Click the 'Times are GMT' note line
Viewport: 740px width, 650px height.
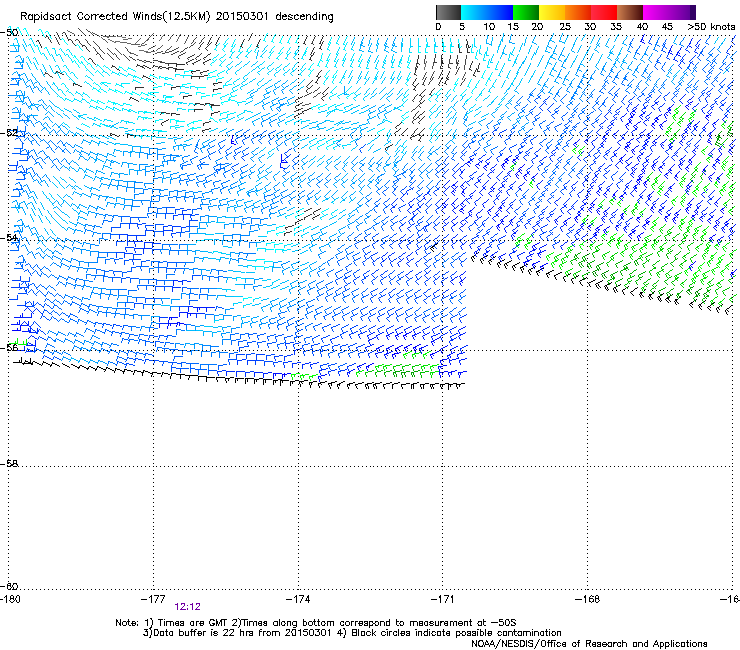tap(316, 623)
